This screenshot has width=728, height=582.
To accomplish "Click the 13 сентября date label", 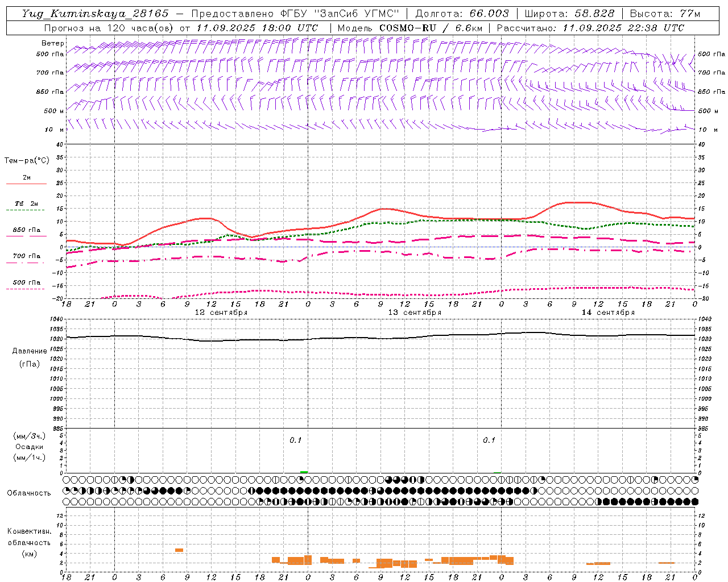I will pyautogui.click(x=415, y=313).
